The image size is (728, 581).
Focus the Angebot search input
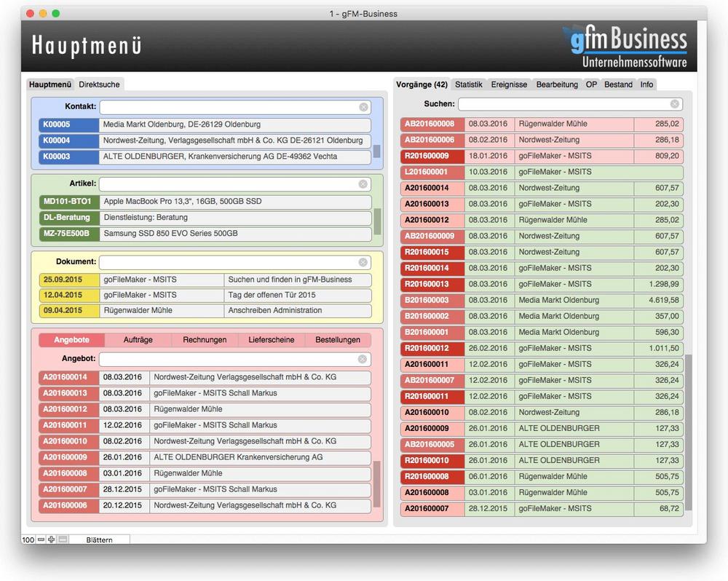pos(235,359)
